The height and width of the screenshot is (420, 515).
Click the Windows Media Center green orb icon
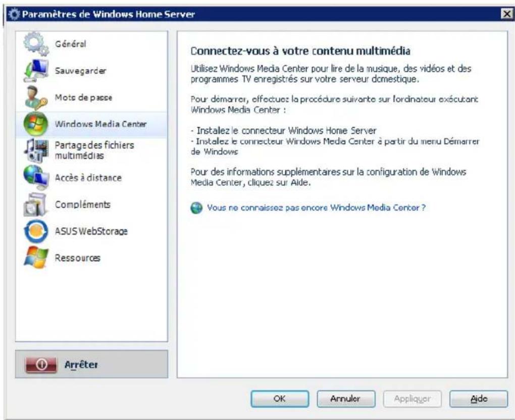[36, 124]
